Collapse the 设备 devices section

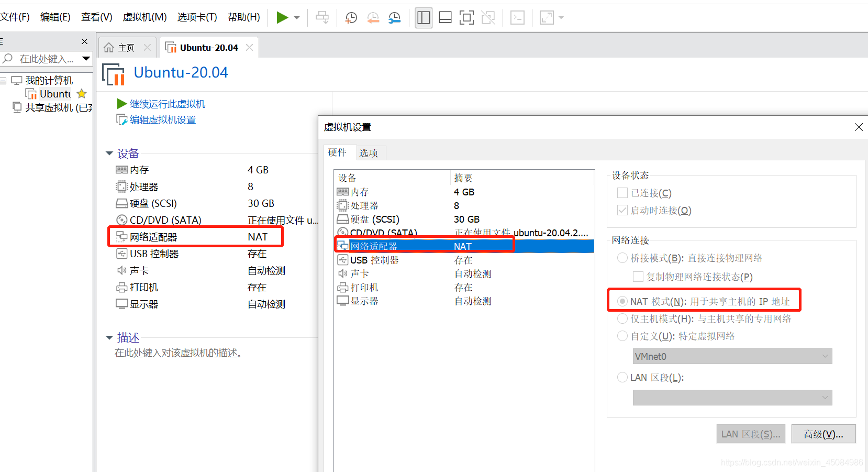point(109,153)
